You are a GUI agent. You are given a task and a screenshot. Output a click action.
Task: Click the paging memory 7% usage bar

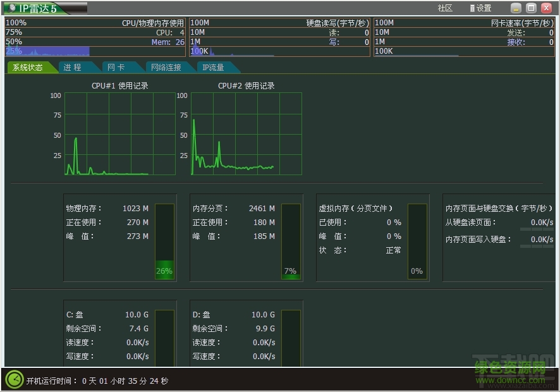point(291,241)
